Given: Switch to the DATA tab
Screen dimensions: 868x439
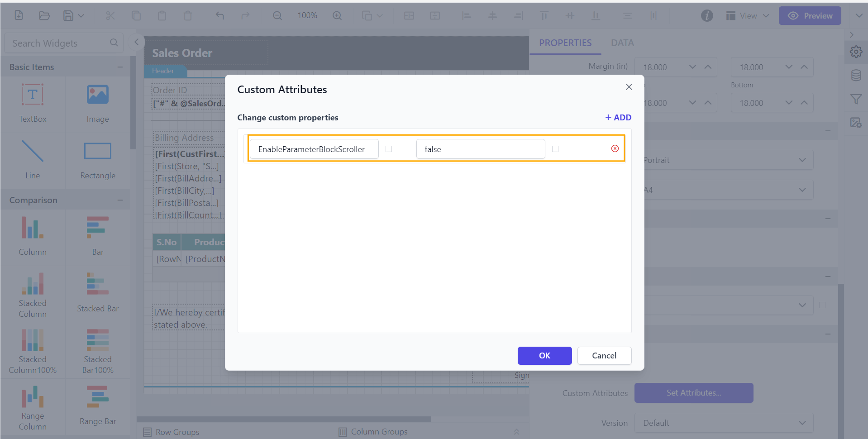Looking at the screenshot, I should pyautogui.click(x=622, y=43).
